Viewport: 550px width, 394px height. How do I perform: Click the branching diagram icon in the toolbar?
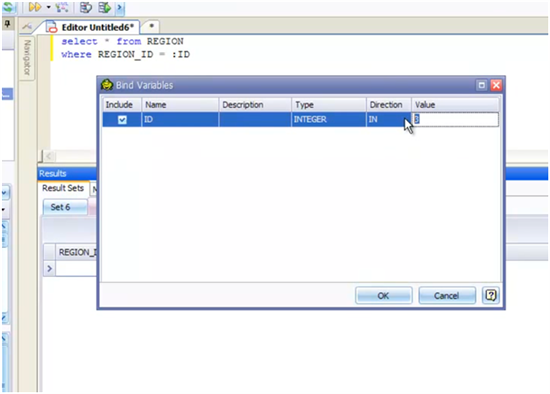[x=62, y=7]
